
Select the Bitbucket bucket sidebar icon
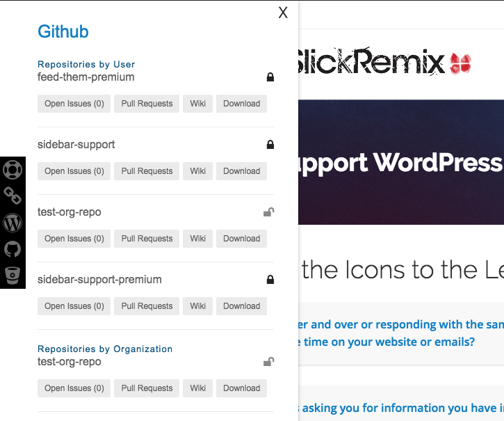coord(13,275)
